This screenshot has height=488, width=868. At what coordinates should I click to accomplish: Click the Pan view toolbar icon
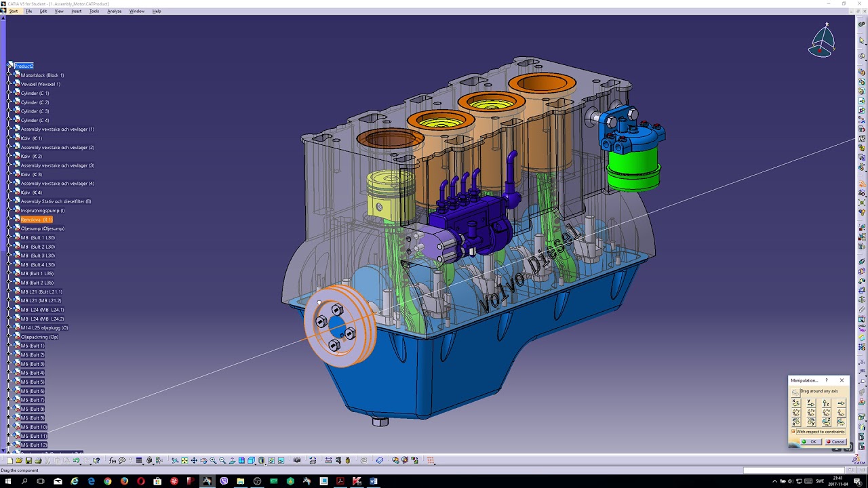[194, 460]
